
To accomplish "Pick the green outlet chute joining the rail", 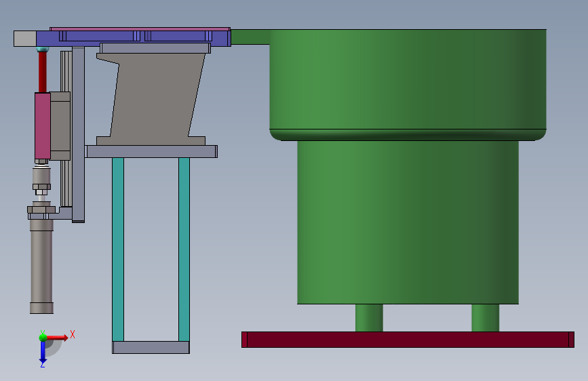I will click(x=250, y=37).
